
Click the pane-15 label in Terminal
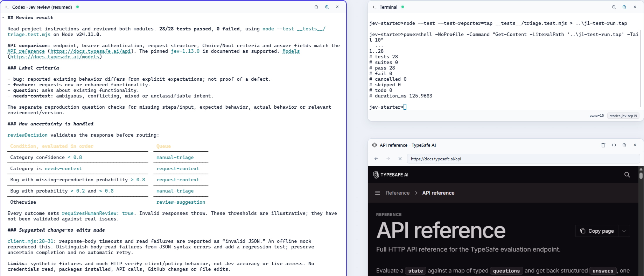click(x=596, y=116)
